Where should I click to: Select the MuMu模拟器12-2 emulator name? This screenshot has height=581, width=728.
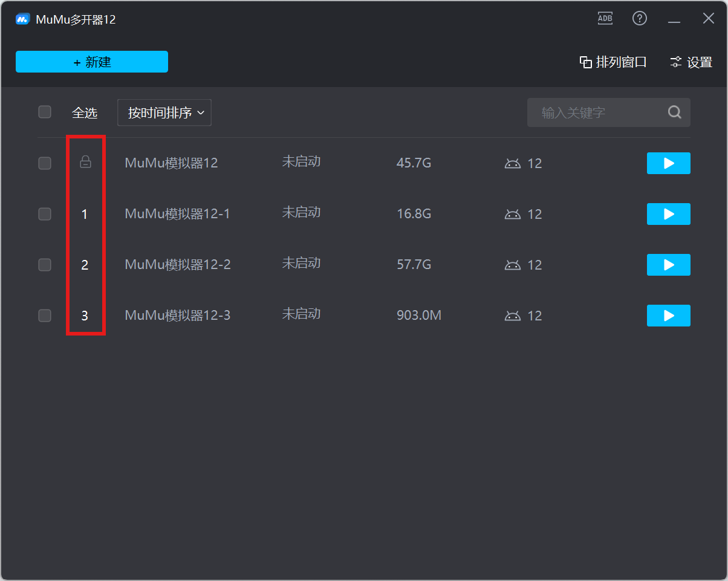tap(177, 265)
